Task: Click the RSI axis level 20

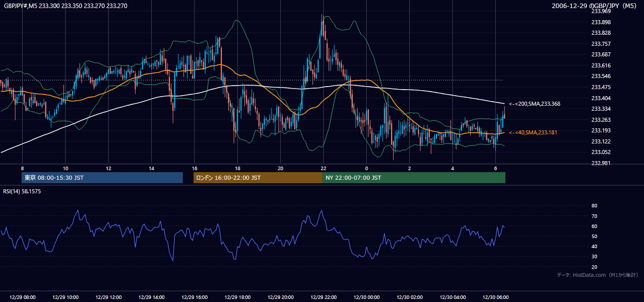Action: click(x=594, y=267)
